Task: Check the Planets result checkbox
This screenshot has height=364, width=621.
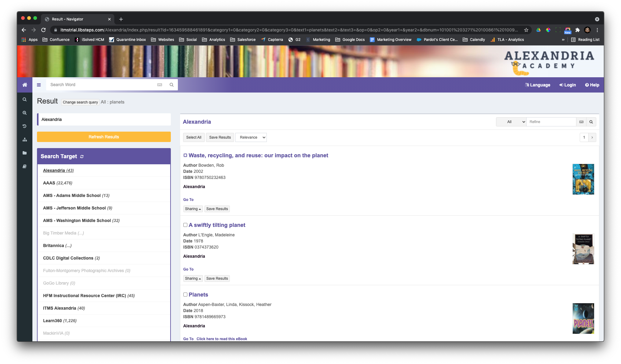Action: pyautogui.click(x=185, y=295)
